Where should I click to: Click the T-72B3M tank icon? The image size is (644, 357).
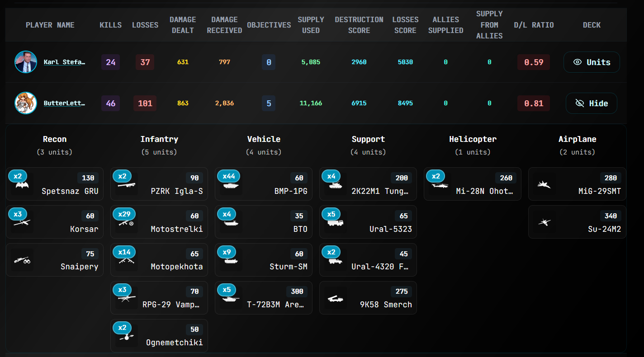[x=231, y=299]
